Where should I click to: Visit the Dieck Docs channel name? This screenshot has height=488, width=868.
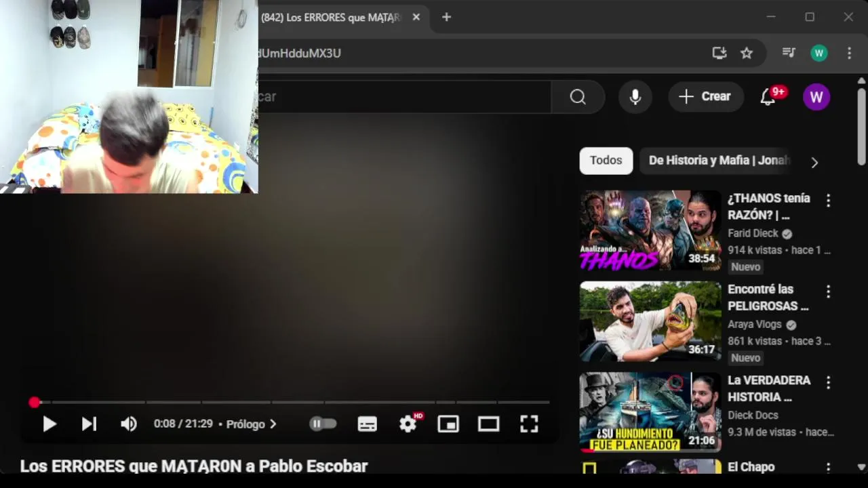[x=753, y=415]
